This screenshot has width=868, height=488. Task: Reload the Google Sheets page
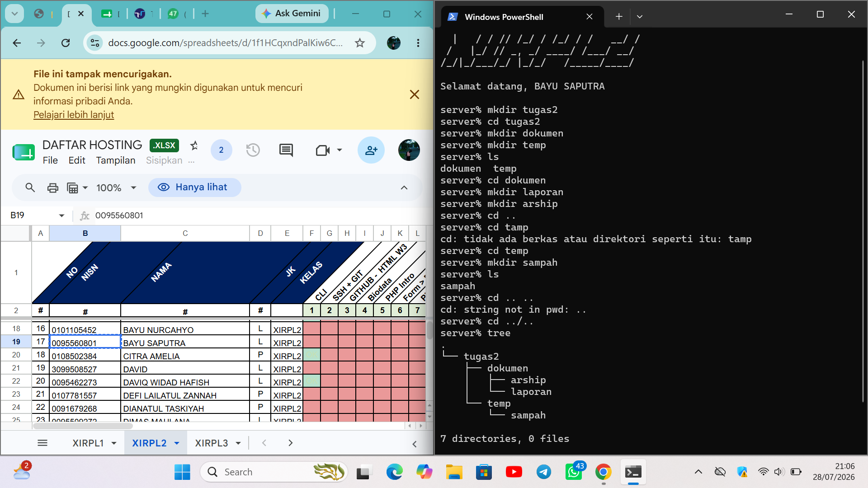(x=66, y=43)
